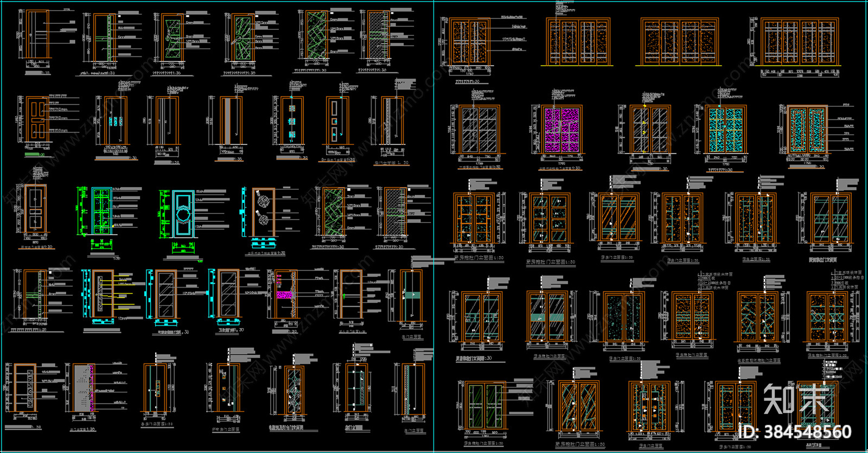
Task: Select the door with gray vertical stripe
Action: (x=231, y=120)
